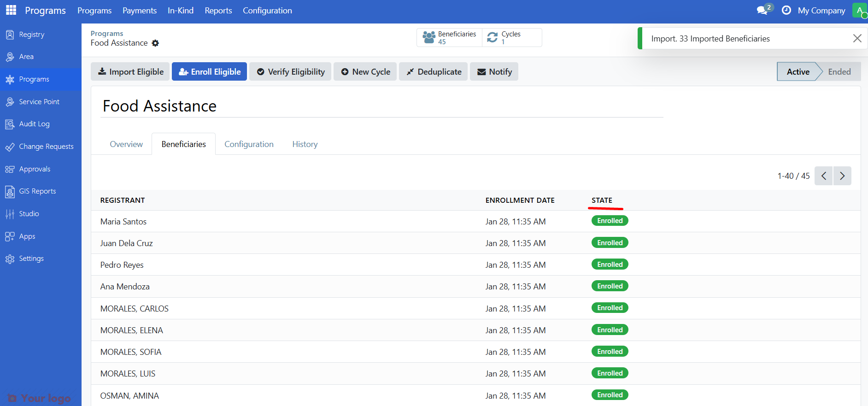The height and width of the screenshot is (406, 868).
Task: Switch to the History tab
Action: click(x=305, y=144)
